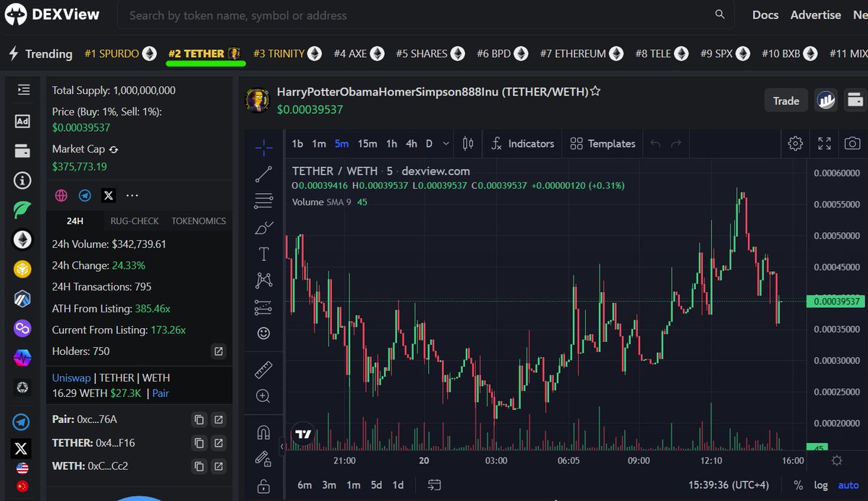Undo the last chart action

coord(655,143)
